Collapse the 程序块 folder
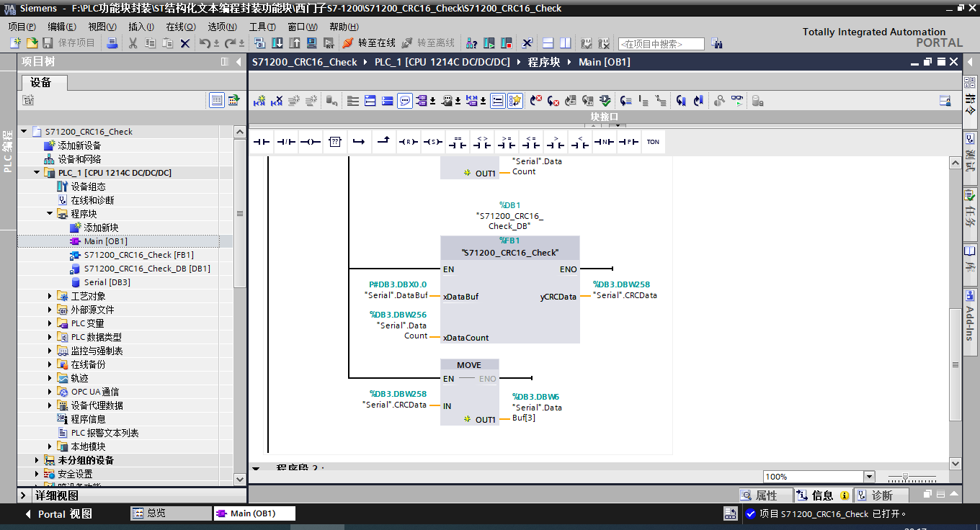This screenshot has width=980, height=530. (x=50, y=214)
